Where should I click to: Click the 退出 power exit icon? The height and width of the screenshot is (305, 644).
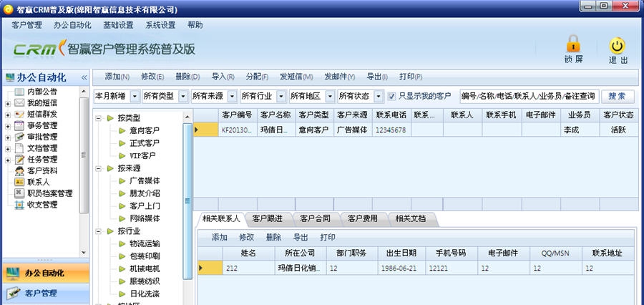point(618,46)
